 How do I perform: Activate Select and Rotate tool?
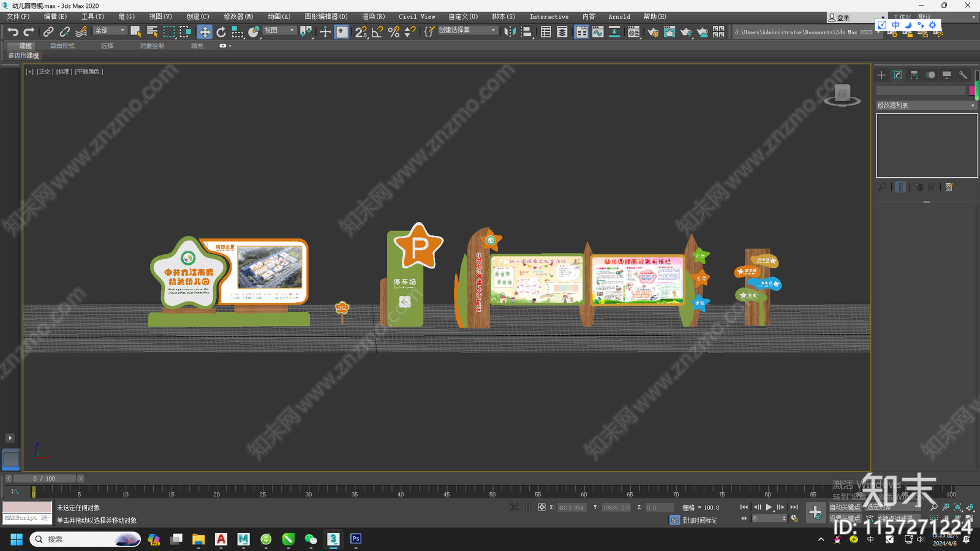pos(221,32)
